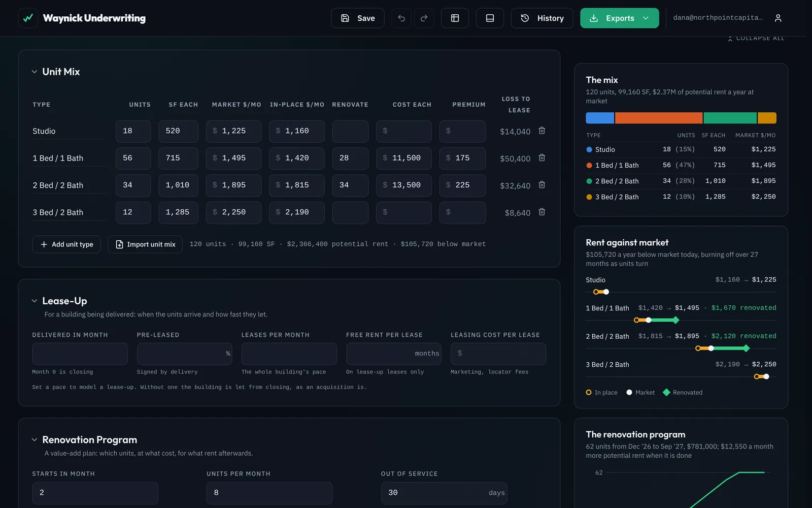Click the 1 Bed / 1 Bath premium field
This screenshot has height=508, width=812.
click(x=462, y=158)
